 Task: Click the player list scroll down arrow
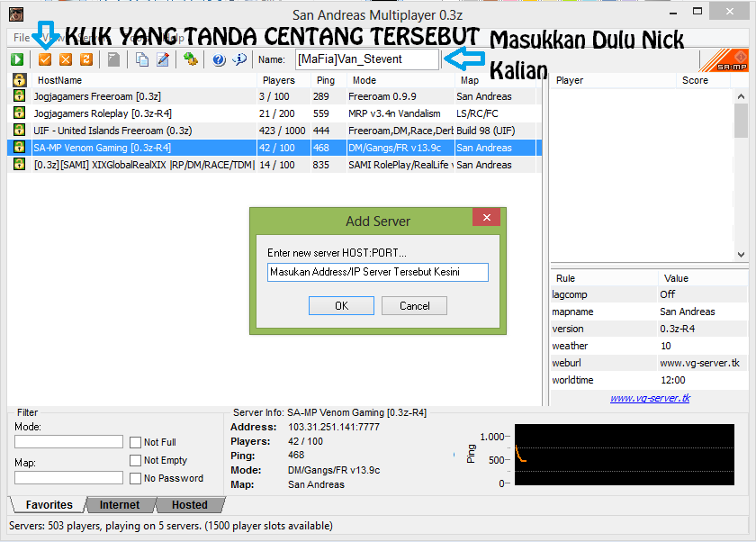741,254
